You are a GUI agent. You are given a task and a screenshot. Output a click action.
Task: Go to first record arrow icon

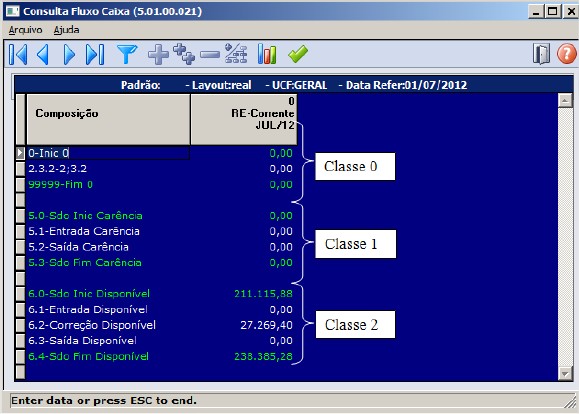click(x=18, y=55)
